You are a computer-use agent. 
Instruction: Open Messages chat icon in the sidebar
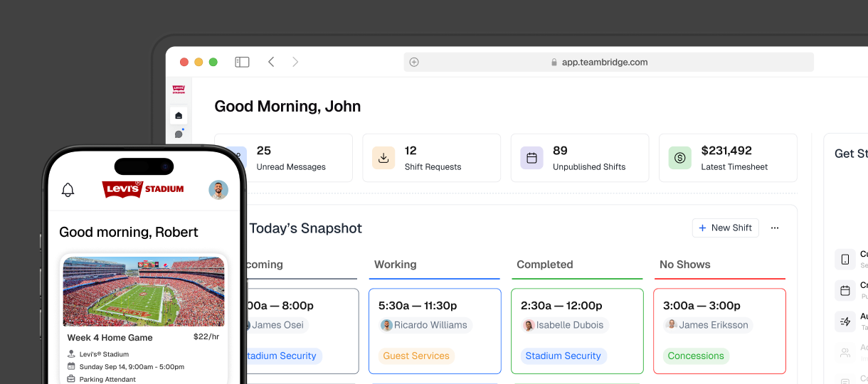[179, 134]
